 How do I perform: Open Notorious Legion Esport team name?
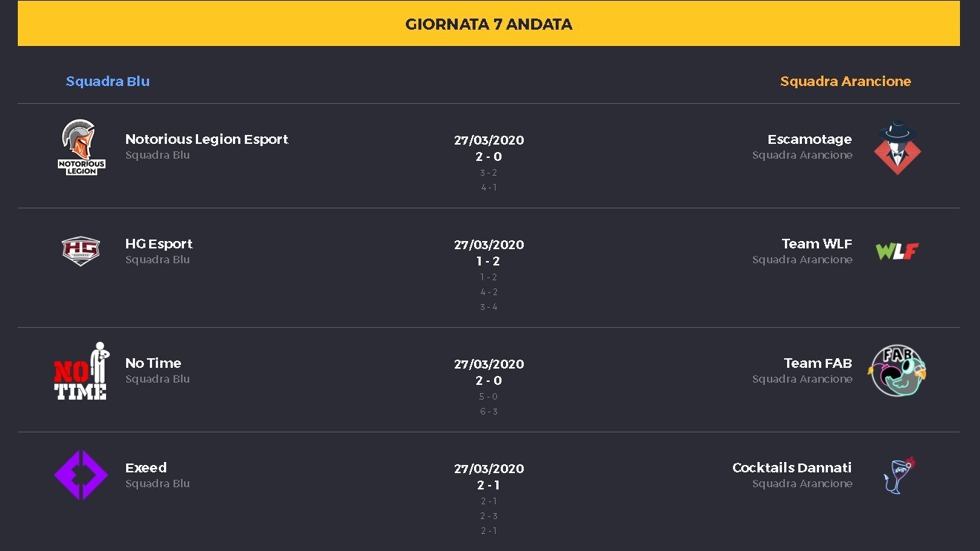[206, 139]
